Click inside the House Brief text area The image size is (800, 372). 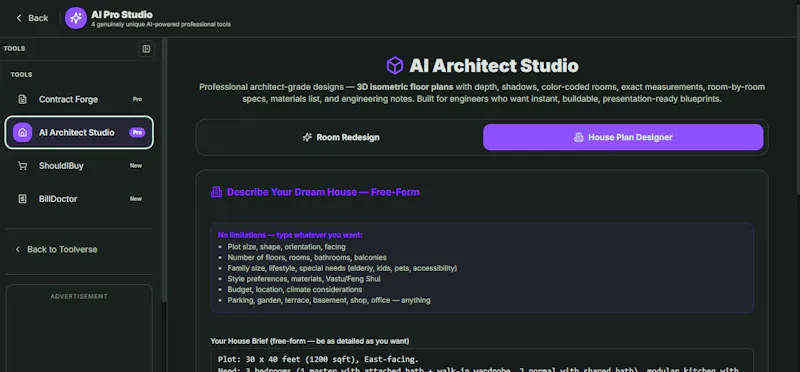tap(482, 360)
